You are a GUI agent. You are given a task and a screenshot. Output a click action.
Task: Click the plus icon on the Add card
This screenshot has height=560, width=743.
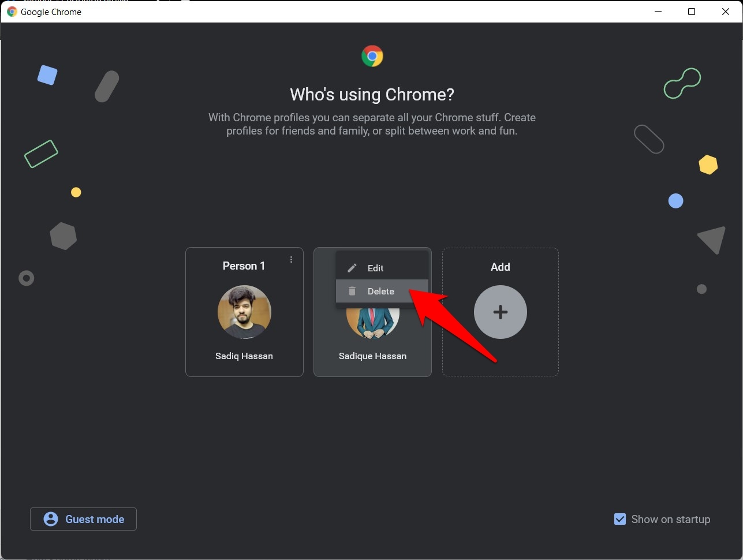[500, 312]
